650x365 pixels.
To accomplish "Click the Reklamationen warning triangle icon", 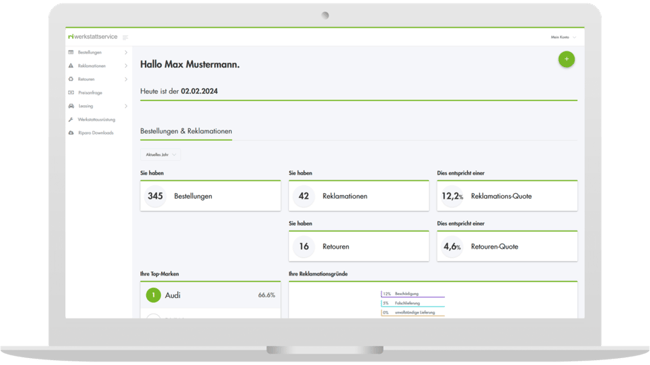I will (x=71, y=66).
